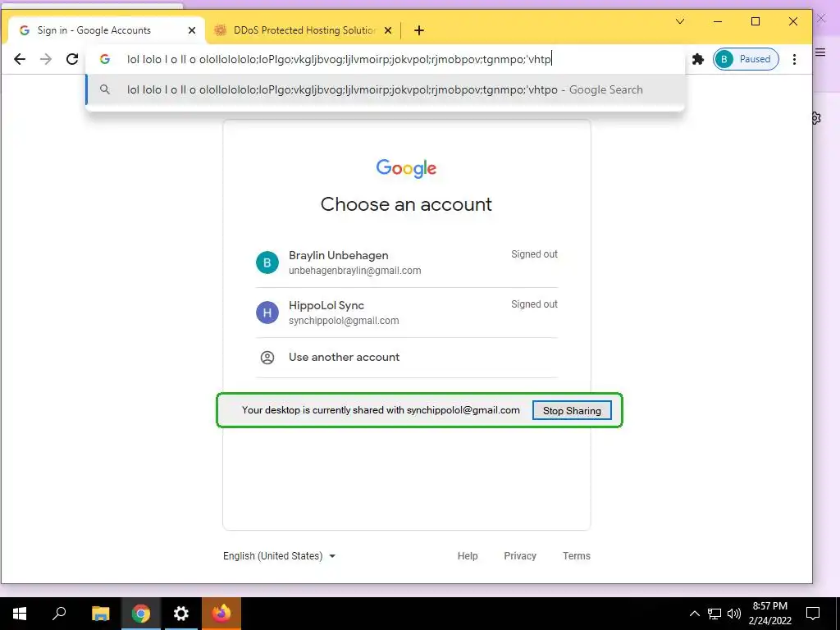Click the synchippolol@gmail.com email under HippoLol Sync
Image resolution: width=840 pixels, height=630 pixels.
(344, 321)
